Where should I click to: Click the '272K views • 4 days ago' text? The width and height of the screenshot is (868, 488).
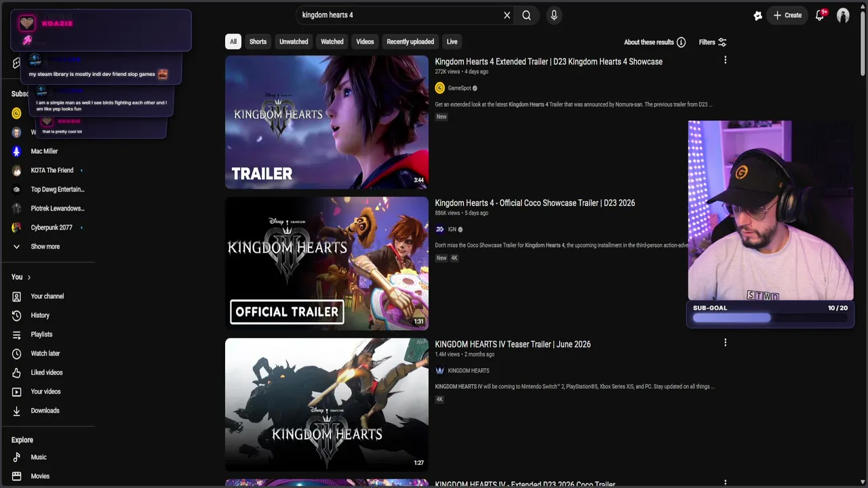[x=462, y=72]
